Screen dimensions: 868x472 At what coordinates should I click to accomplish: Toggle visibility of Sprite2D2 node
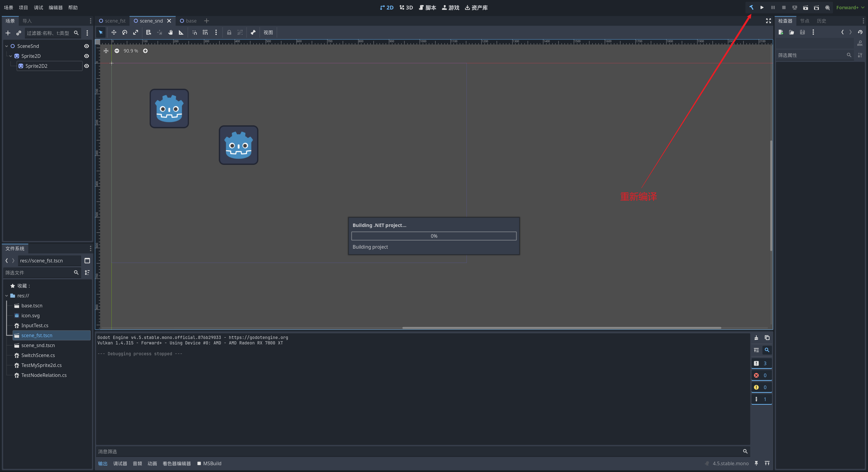(x=87, y=66)
